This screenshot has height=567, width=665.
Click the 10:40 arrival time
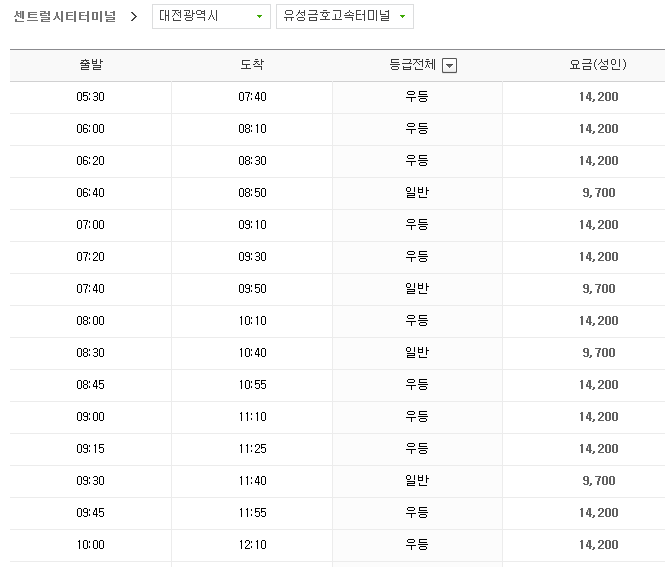tap(252, 353)
